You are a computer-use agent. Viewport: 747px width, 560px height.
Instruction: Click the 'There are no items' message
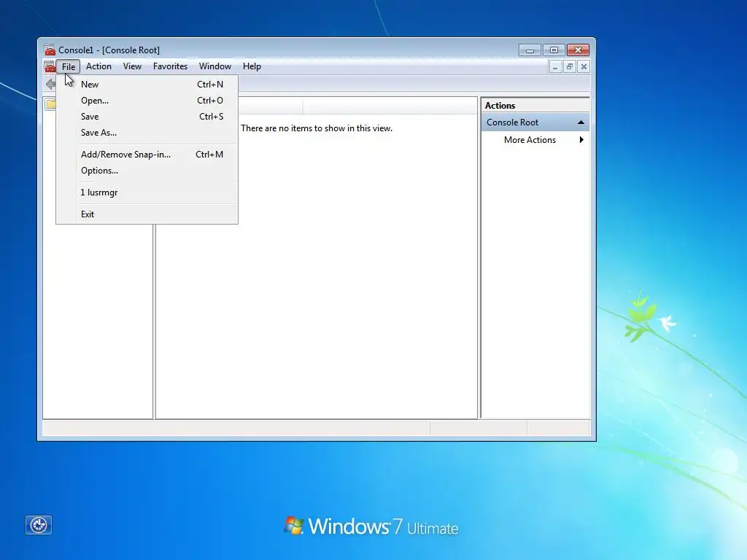317,128
